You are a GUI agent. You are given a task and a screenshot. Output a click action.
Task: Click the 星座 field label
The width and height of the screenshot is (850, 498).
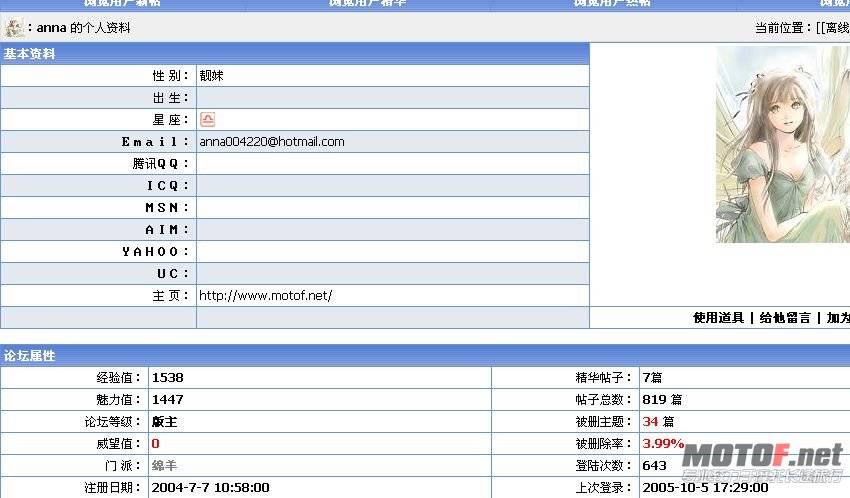(171, 120)
